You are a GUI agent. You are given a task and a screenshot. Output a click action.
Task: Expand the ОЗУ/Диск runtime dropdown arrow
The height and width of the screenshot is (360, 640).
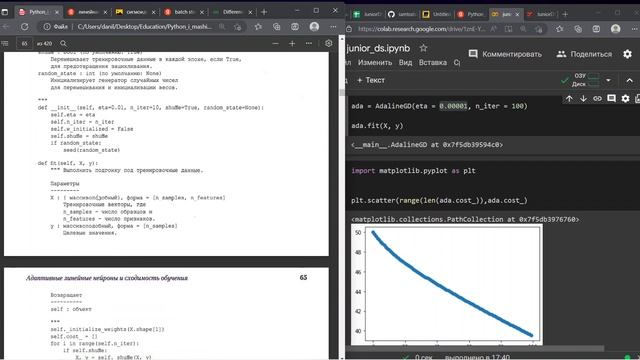(x=608, y=80)
